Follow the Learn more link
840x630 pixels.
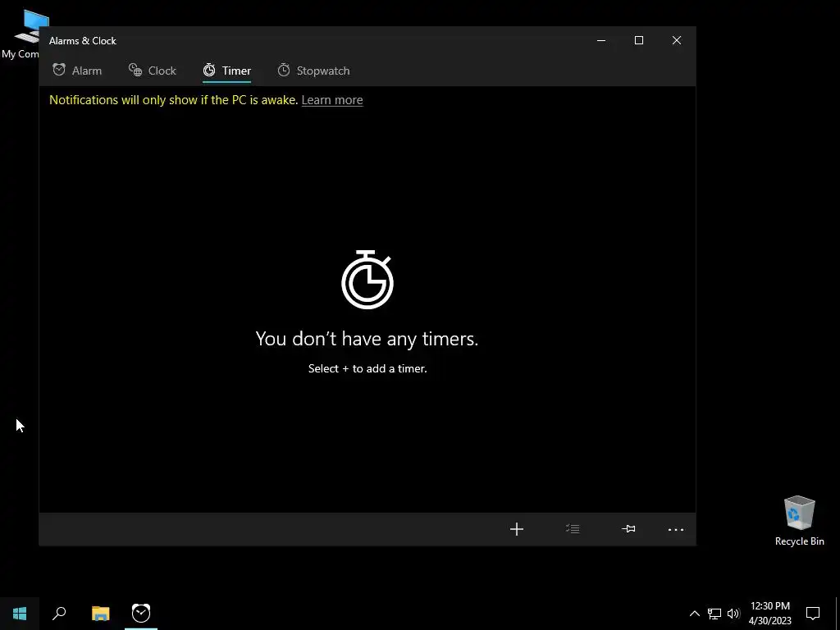point(332,100)
